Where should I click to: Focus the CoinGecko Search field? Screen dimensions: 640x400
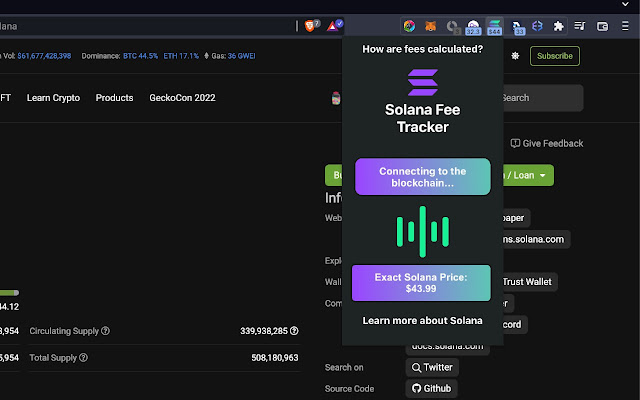tap(543, 98)
